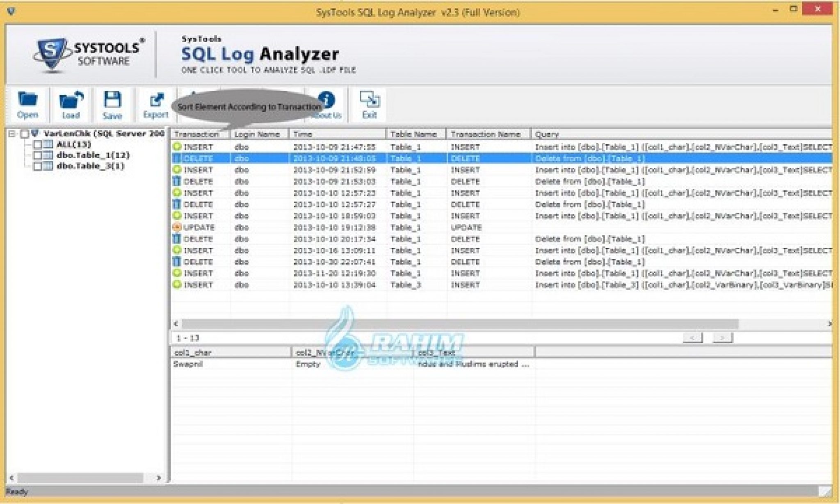Click the Export toolbar icon
The image size is (840, 504).
pos(156,100)
